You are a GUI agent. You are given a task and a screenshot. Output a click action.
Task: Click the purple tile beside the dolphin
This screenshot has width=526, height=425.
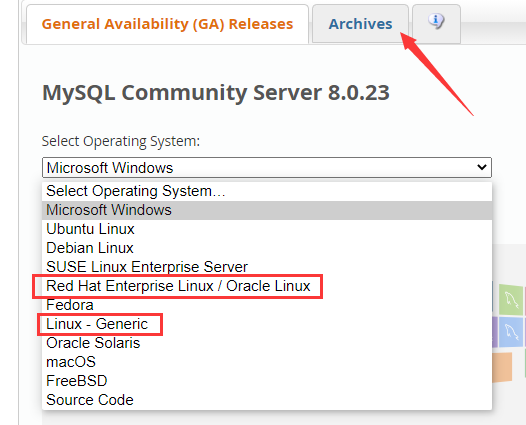pyautogui.click(x=495, y=332)
